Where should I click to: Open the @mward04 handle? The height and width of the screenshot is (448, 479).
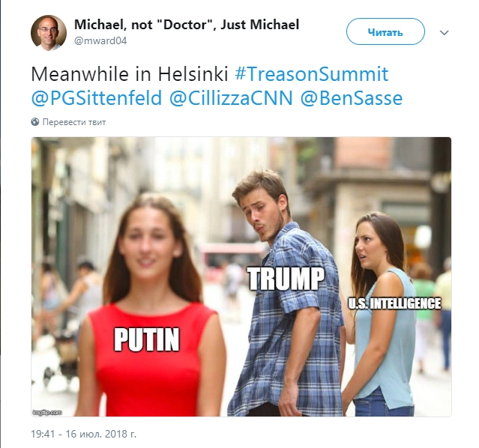click(x=100, y=41)
